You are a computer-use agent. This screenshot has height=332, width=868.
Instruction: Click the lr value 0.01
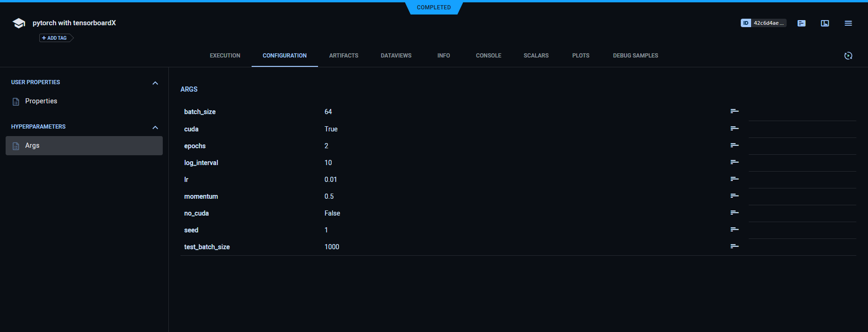[x=331, y=180]
